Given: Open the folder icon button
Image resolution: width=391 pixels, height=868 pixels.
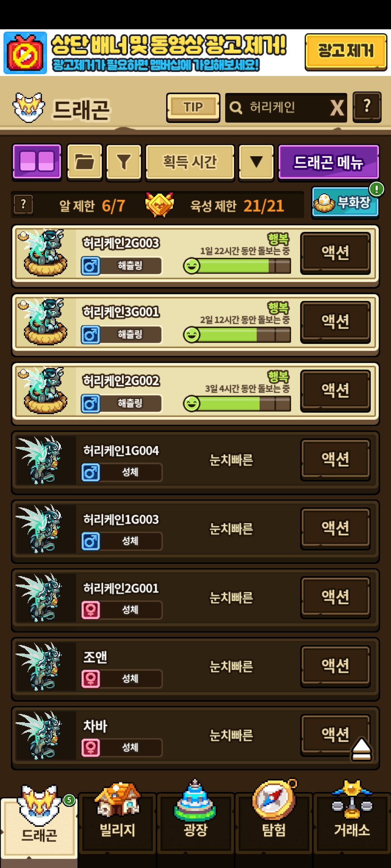Looking at the screenshot, I should (85, 161).
